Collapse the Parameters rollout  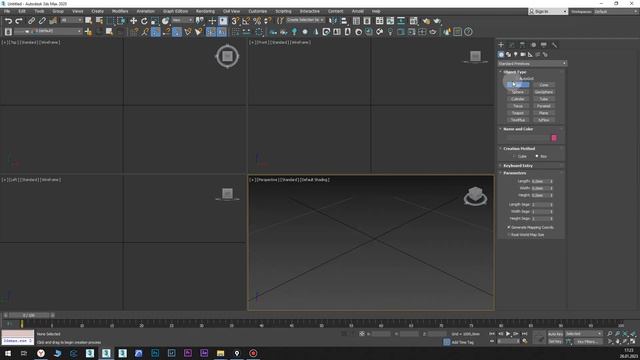coord(514,173)
